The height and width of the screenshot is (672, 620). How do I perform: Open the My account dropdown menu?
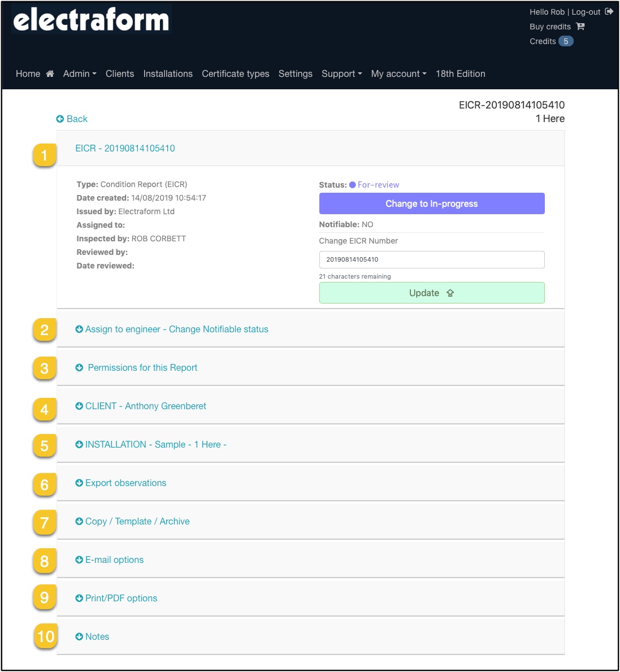pyautogui.click(x=399, y=73)
